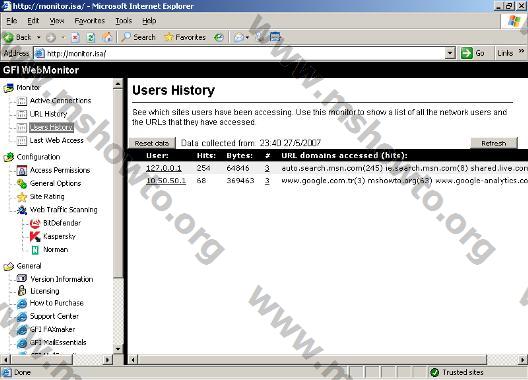Select the Configuration tree node

(38, 157)
